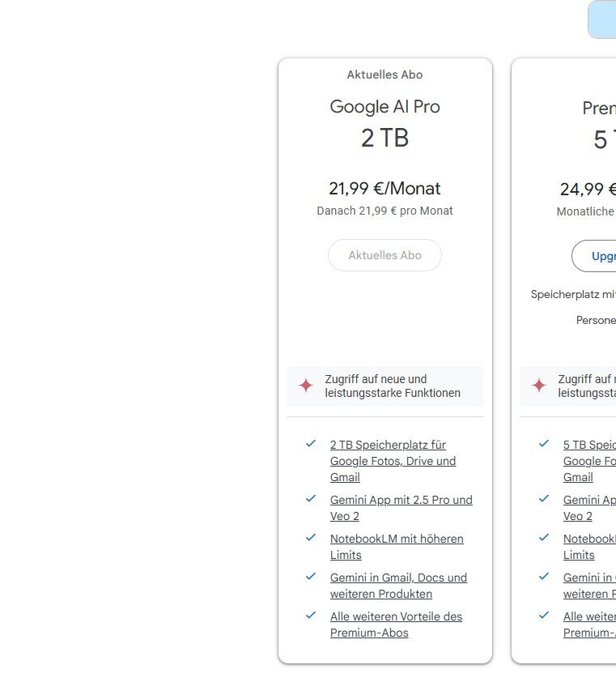Click the checkmark beside 2 TB Speicherplatz
This screenshot has width=616, height=678.
click(x=311, y=444)
